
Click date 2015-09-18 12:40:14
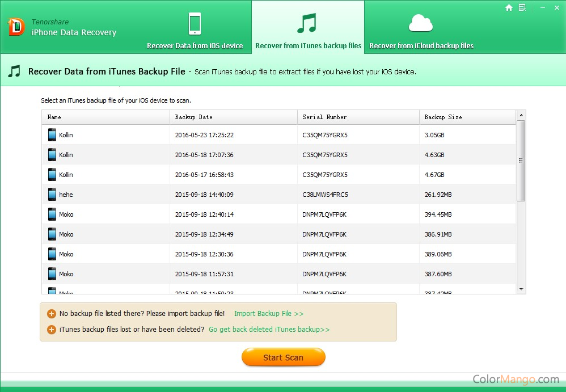coord(204,214)
